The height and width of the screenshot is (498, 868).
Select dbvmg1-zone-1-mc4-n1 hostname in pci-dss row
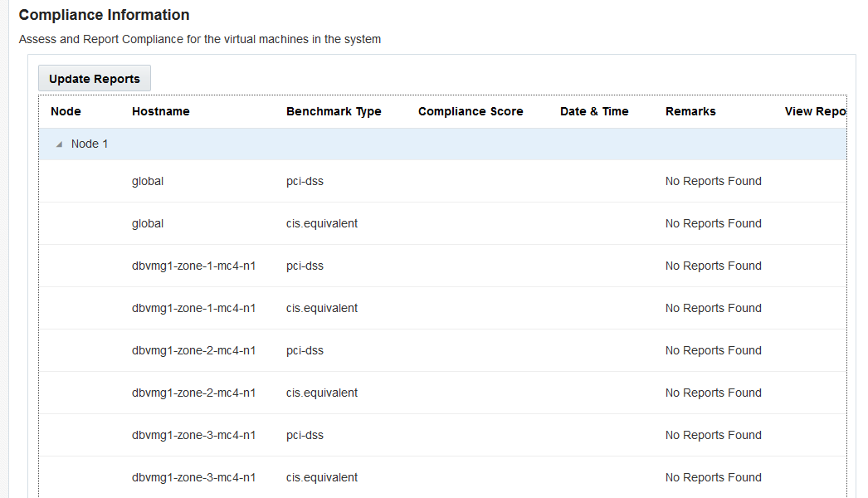[193, 266]
